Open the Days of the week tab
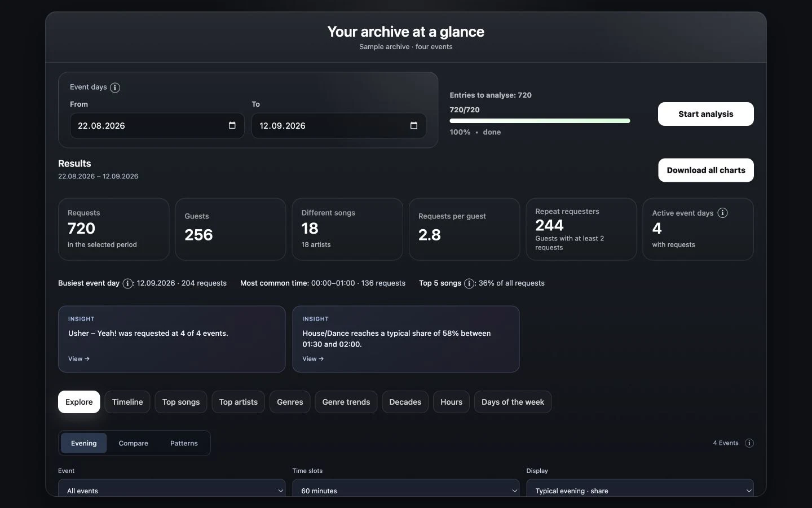The width and height of the screenshot is (812, 508). [513, 402]
